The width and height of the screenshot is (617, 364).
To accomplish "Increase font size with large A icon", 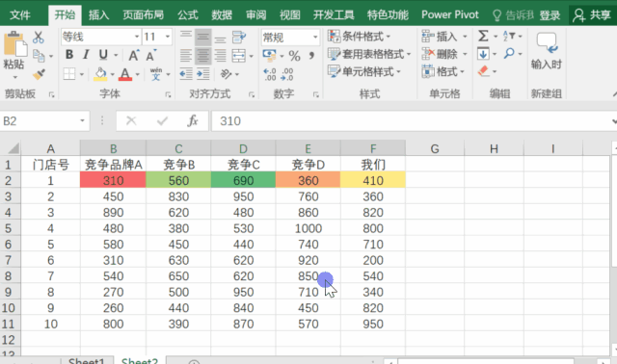I will 134,56.
